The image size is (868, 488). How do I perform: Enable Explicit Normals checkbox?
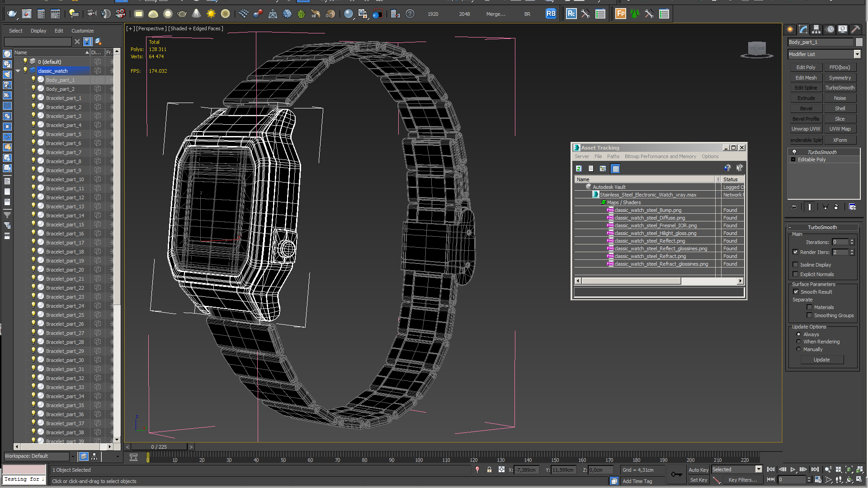coord(795,274)
